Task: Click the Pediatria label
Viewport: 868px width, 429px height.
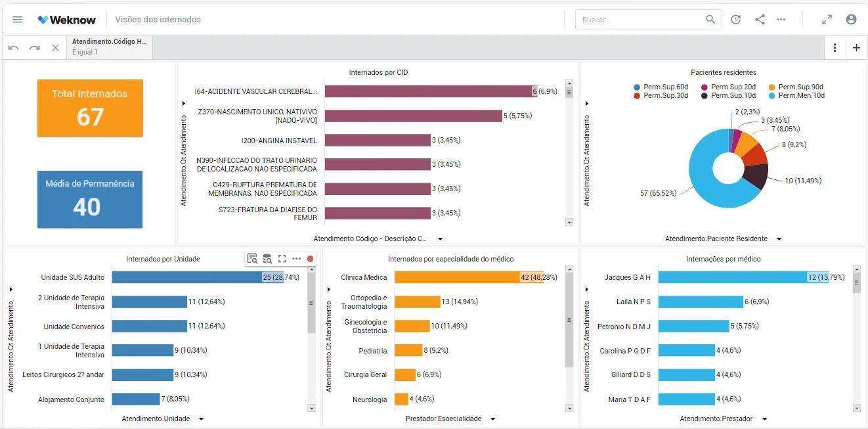Action: (x=373, y=351)
